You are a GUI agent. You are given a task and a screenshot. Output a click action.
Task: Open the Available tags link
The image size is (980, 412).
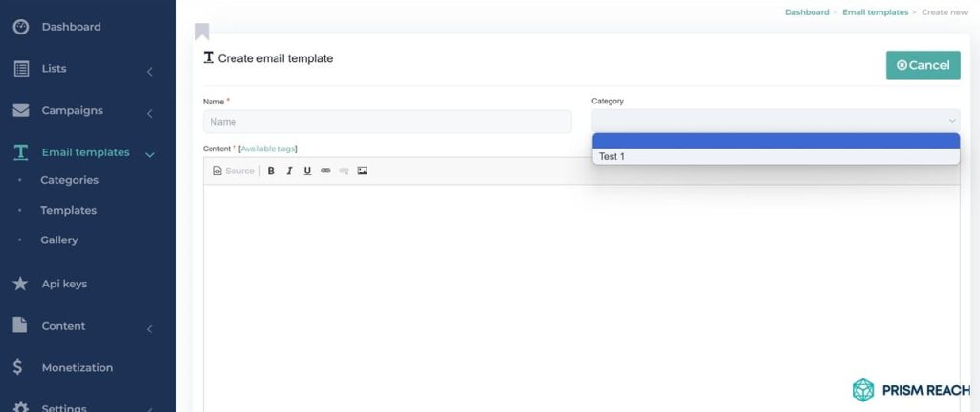point(268,149)
